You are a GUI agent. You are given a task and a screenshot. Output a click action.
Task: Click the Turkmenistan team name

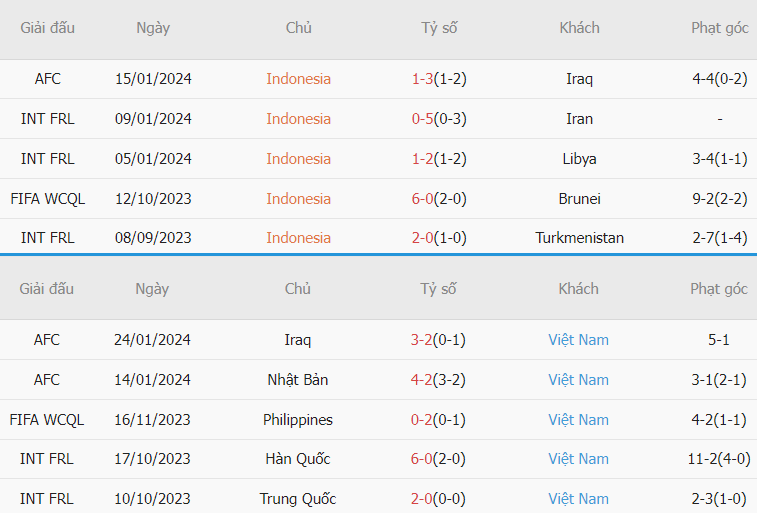tap(579, 238)
